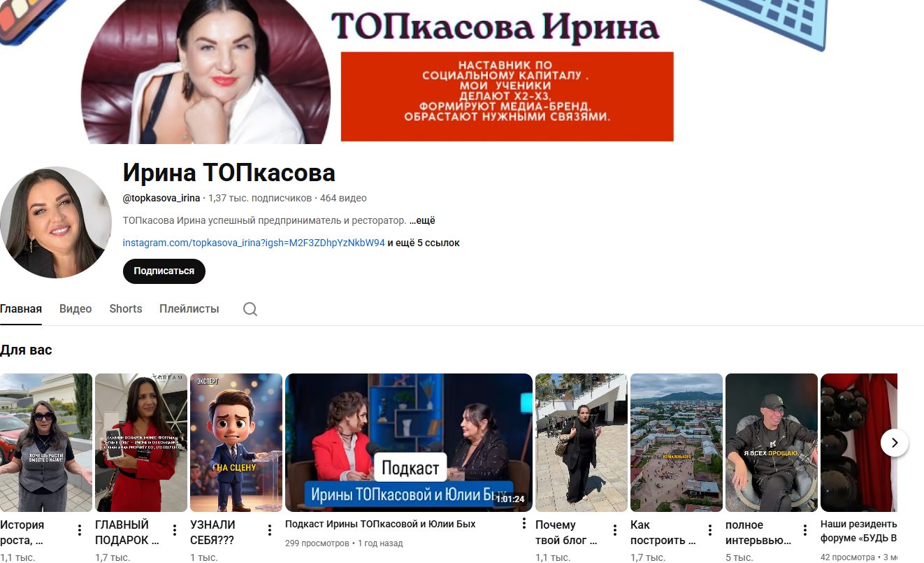924x563 pixels.
Task: Open the "История роста" short title
Action: [22, 532]
